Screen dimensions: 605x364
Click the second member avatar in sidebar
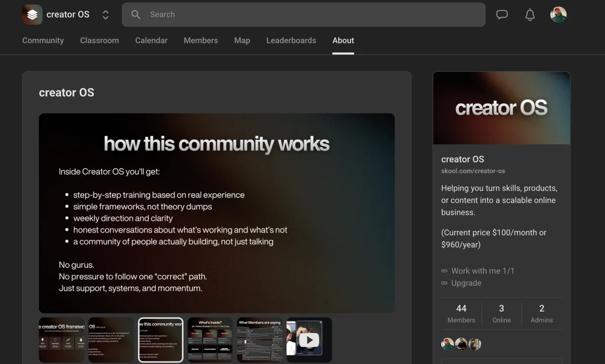pos(461,344)
